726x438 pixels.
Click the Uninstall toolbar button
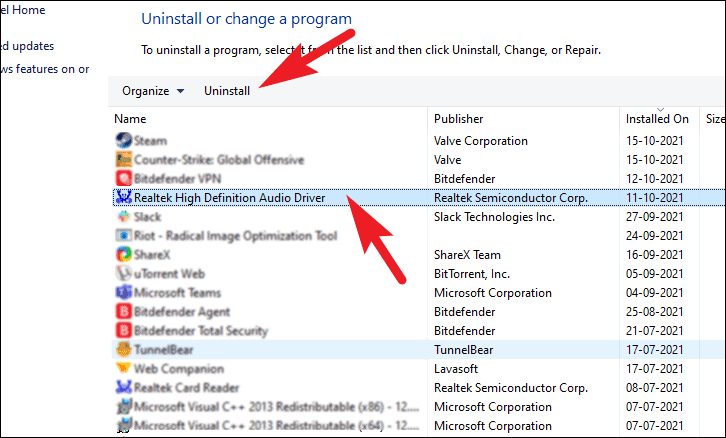(227, 91)
